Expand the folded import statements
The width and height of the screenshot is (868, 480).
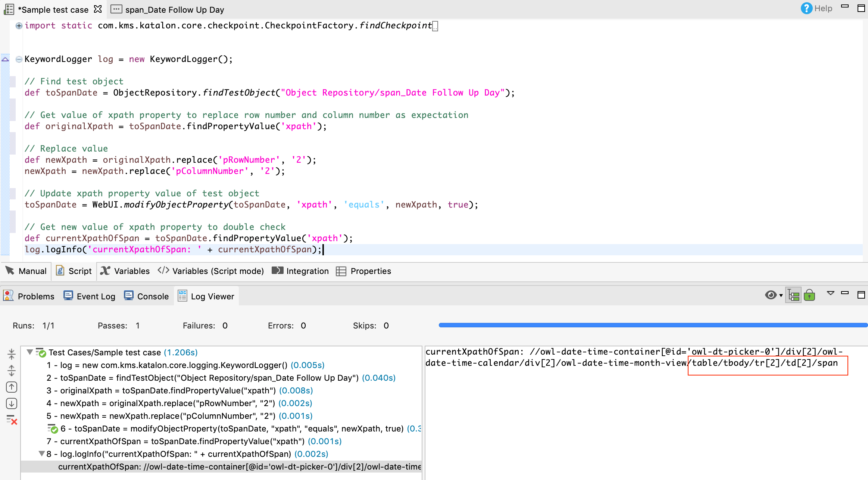tap(19, 26)
